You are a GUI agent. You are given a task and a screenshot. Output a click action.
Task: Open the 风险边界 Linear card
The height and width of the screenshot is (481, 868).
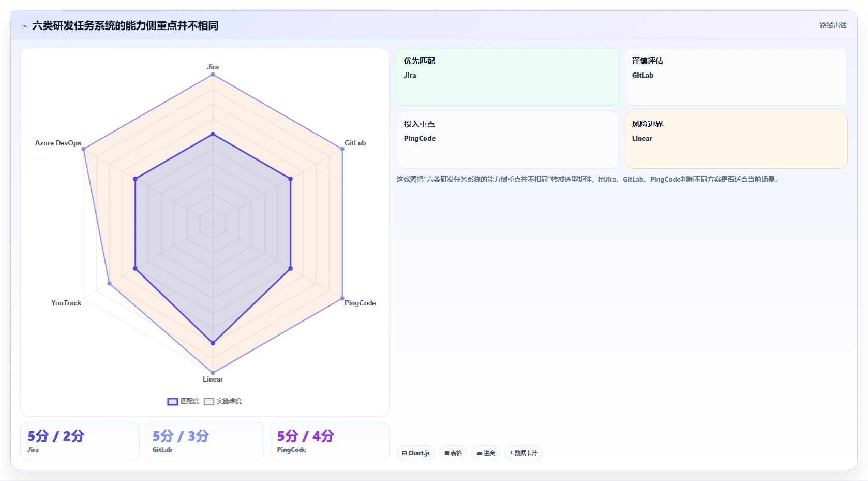736,140
